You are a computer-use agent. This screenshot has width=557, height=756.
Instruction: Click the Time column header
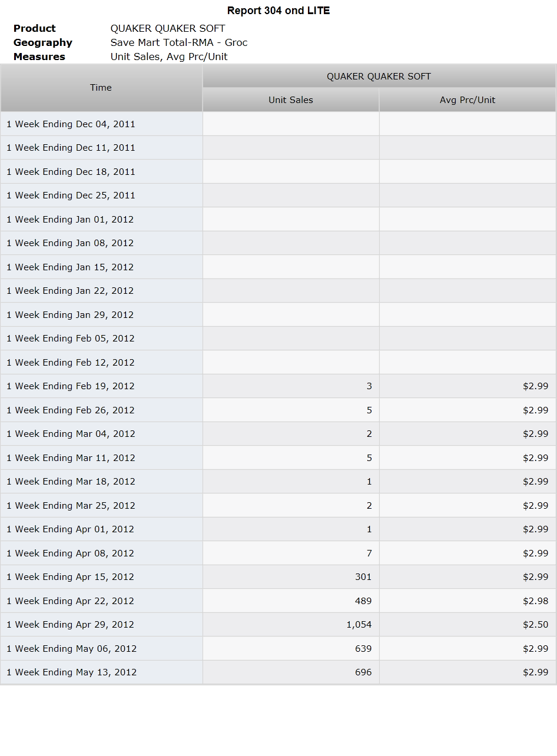pos(101,88)
